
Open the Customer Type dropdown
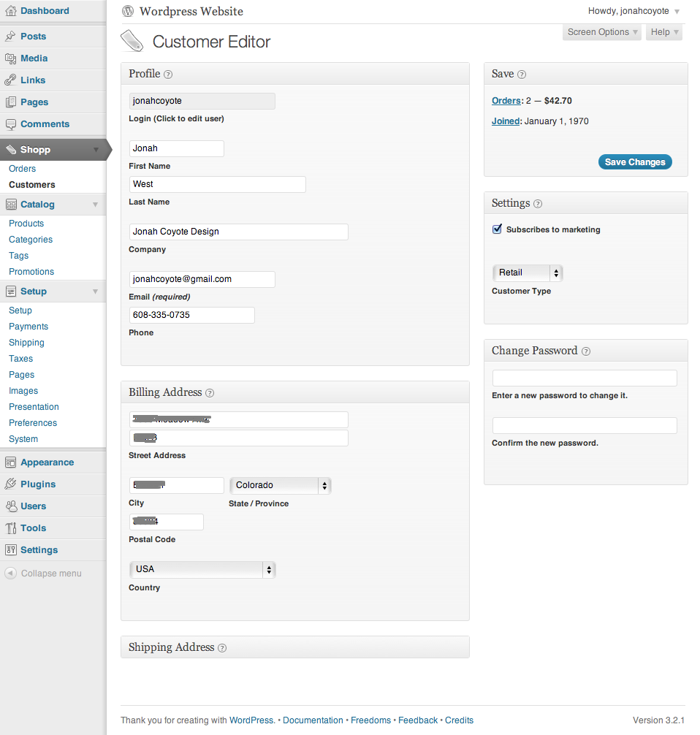point(528,273)
